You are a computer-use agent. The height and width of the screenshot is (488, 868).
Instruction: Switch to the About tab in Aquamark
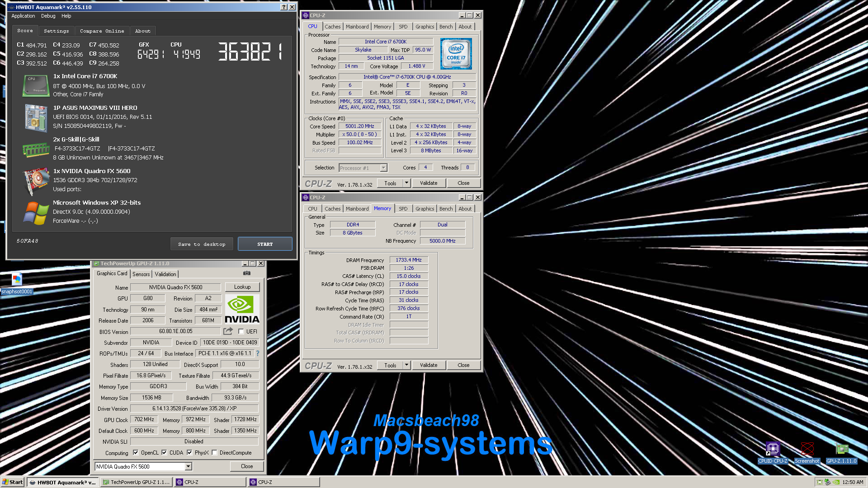(x=143, y=31)
